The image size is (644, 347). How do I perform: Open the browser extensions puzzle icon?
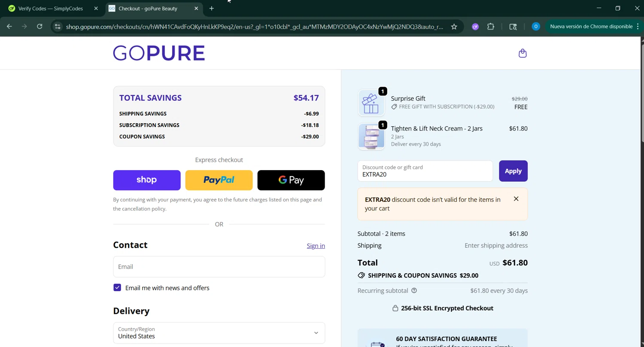coord(491,27)
